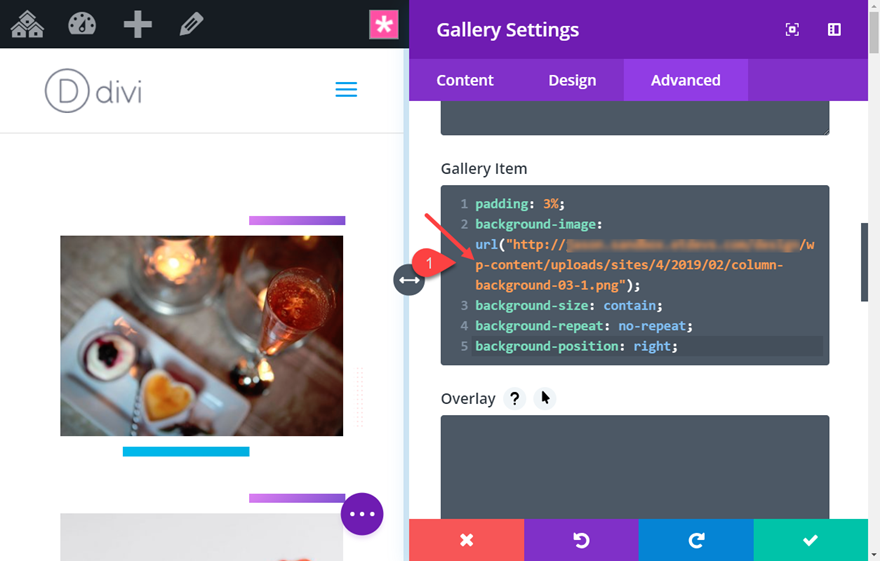Click the Divi logo

93,90
